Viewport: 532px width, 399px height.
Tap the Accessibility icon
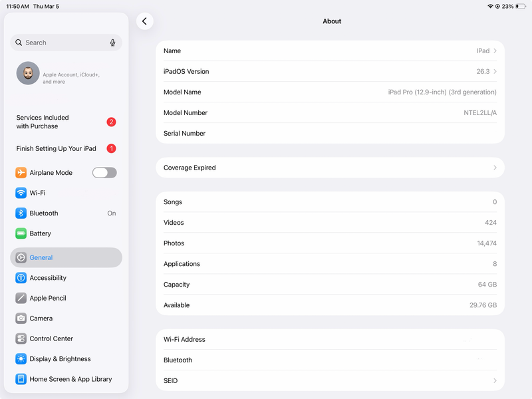pyautogui.click(x=21, y=277)
